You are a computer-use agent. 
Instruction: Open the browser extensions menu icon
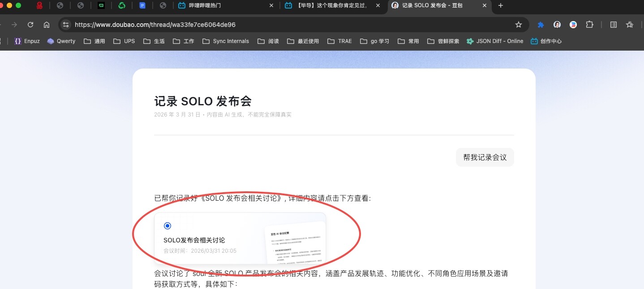pyautogui.click(x=589, y=25)
